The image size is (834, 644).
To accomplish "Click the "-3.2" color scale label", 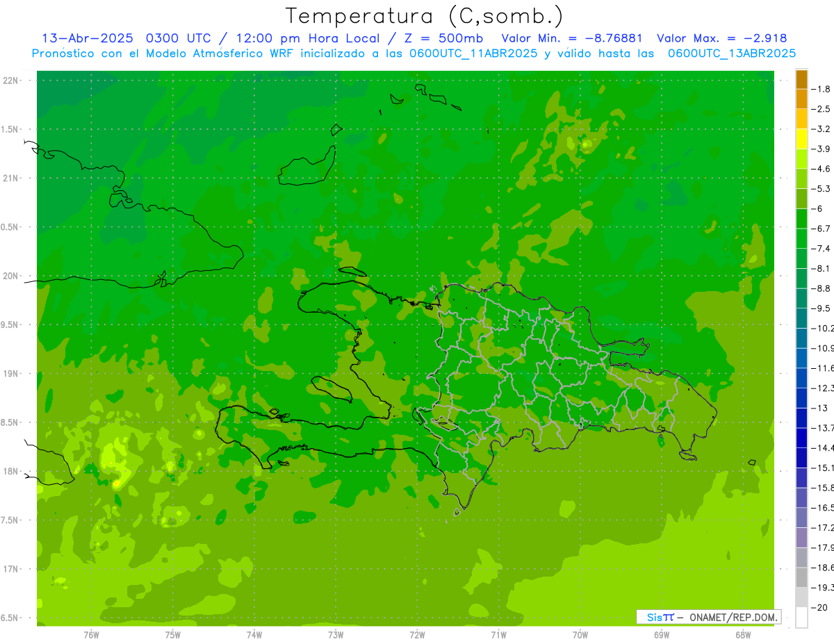I will [x=822, y=129].
